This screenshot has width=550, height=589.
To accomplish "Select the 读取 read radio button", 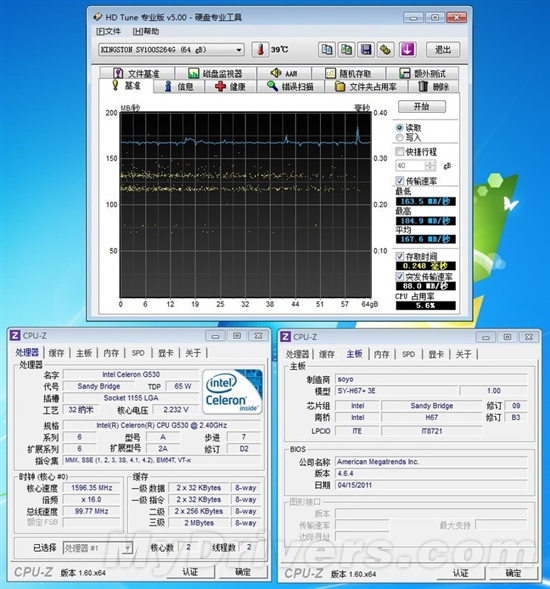I will point(400,128).
